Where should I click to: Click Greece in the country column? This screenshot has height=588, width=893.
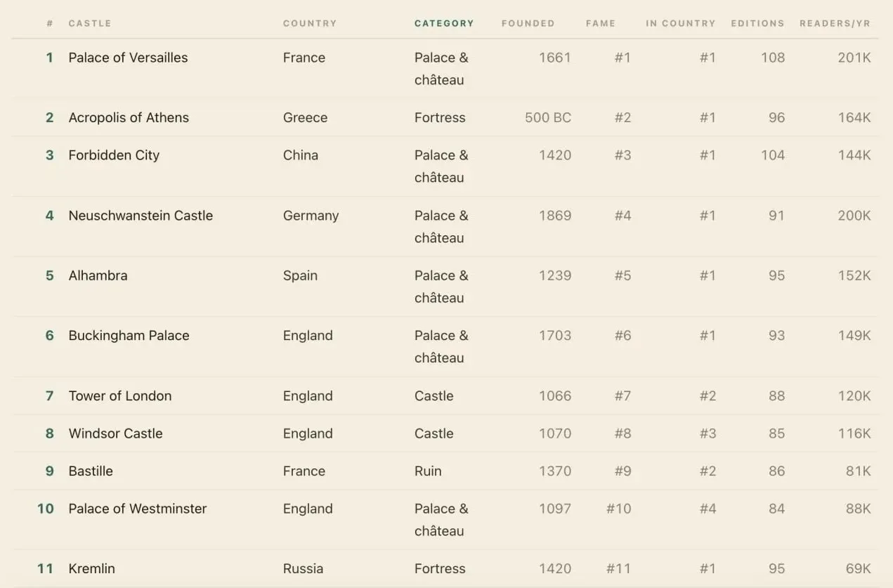(305, 117)
